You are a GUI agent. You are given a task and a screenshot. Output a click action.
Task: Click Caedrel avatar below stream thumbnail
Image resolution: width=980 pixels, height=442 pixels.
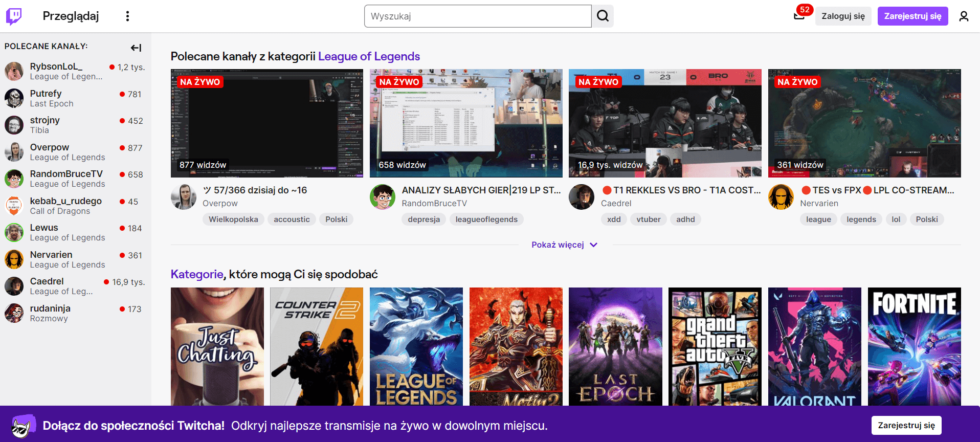[582, 197]
